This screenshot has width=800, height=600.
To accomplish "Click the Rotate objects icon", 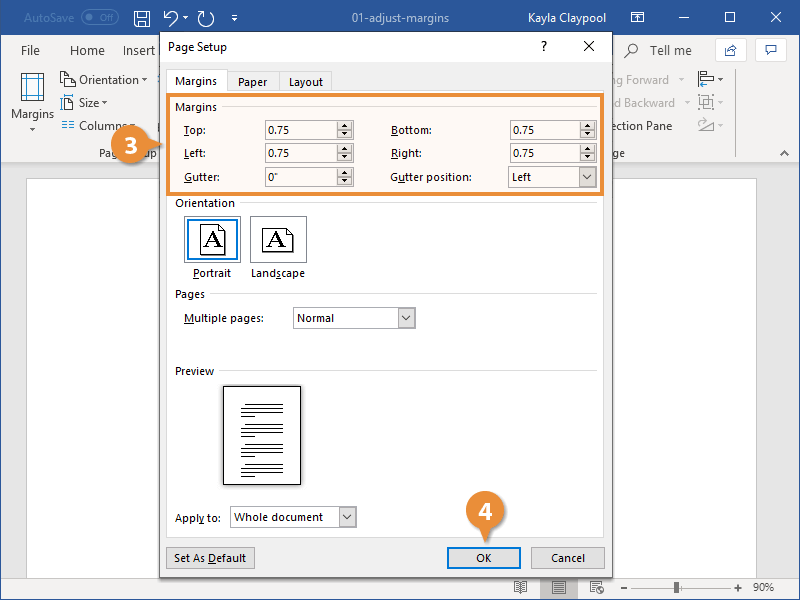I will (710, 125).
